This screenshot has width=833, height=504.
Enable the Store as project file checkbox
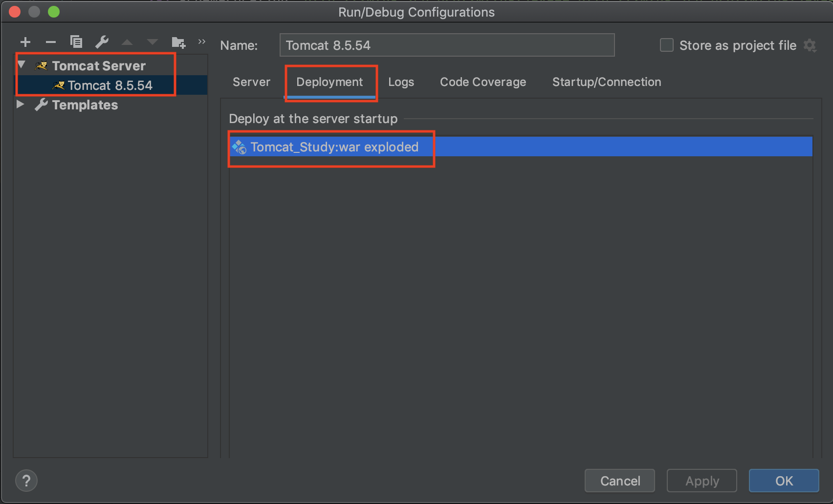(667, 45)
